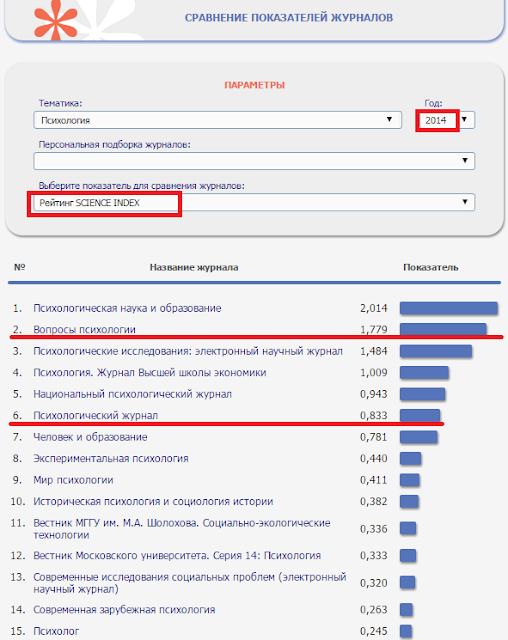Screen dimensions: 508x640
Task: Open journal Современная зарубежная психология
Action: (124, 610)
